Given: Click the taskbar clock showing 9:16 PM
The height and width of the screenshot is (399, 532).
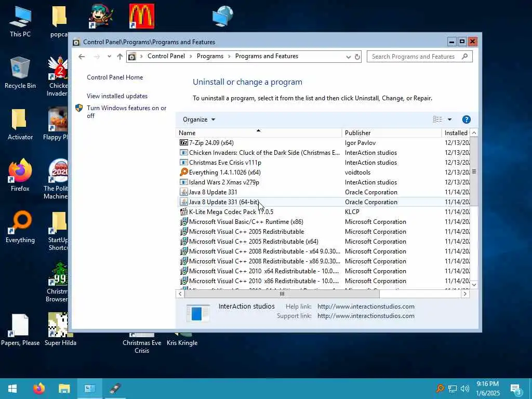Looking at the screenshot, I should [488, 389].
